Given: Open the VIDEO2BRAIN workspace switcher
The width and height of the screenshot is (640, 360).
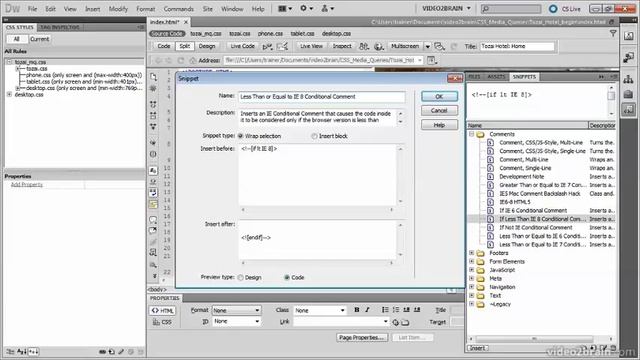Looking at the screenshot, I should (x=446, y=8).
